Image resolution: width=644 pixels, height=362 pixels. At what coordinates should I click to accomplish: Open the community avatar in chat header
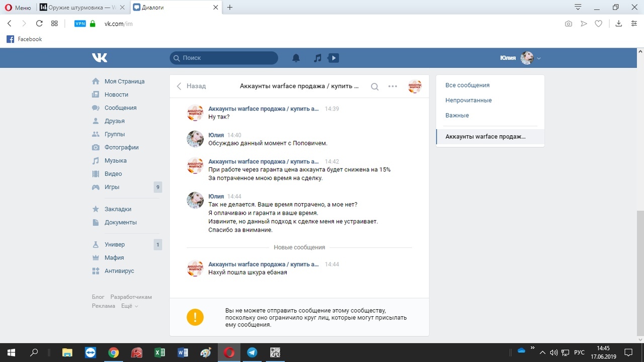(415, 86)
